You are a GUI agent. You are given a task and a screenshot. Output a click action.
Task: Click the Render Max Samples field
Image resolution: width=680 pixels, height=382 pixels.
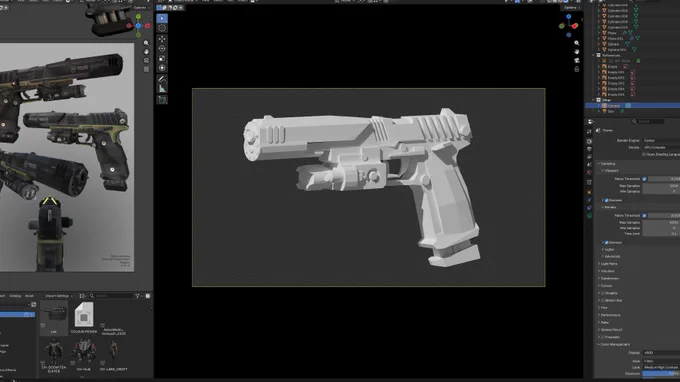click(661, 222)
